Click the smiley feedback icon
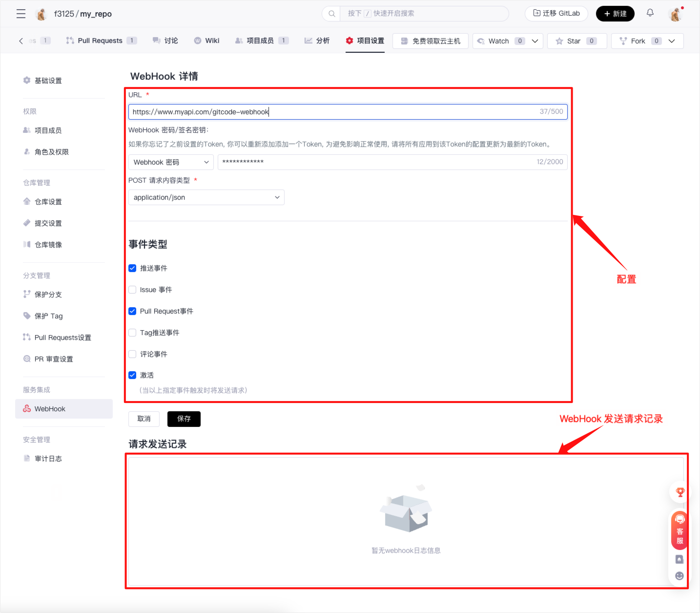 pos(679,576)
